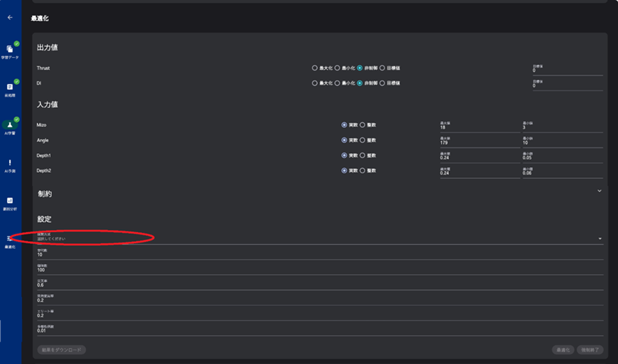Select 整数 type for Depth2

[x=362, y=170]
